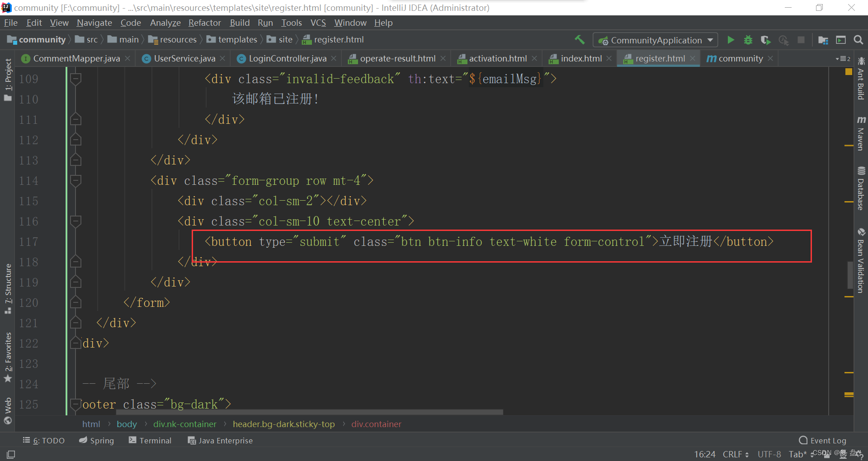Open the Maven tool window

coord(861,133)
